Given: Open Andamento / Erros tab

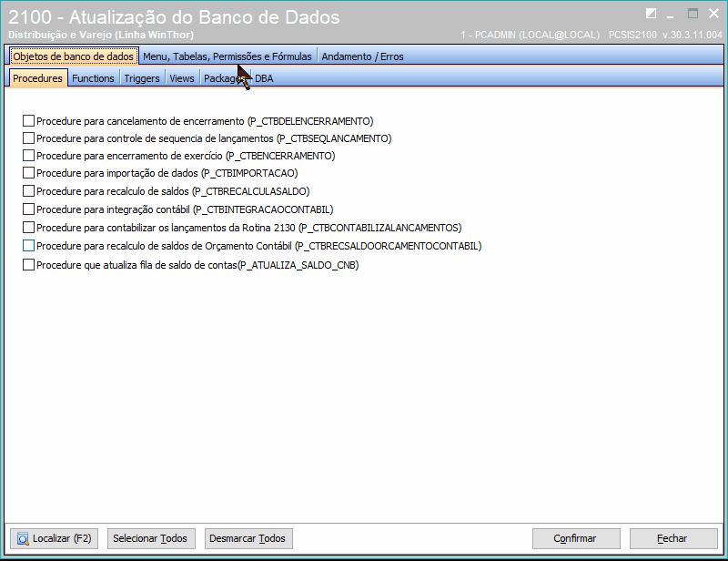Looking at the screenshot, I should pos(362,56).
